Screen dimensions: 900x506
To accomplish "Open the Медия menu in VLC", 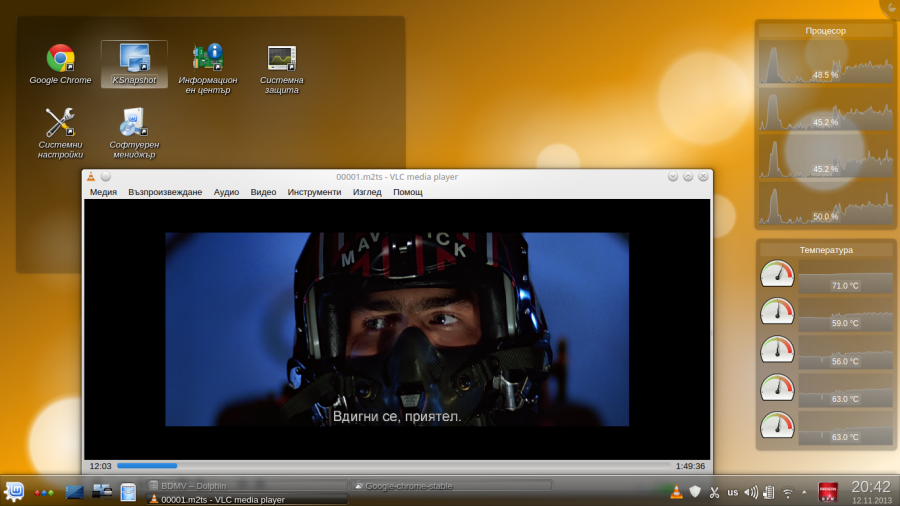I will click(x=103, y=192).
